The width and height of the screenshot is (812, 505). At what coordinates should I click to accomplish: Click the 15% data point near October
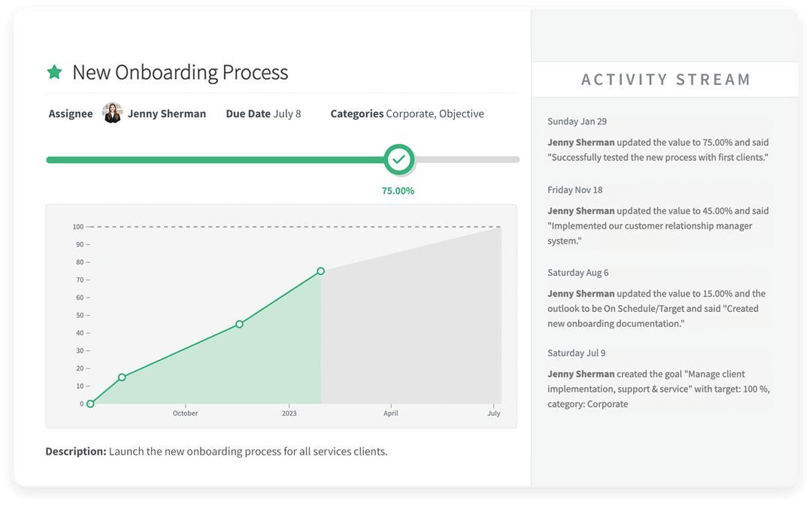click(122, 377)
